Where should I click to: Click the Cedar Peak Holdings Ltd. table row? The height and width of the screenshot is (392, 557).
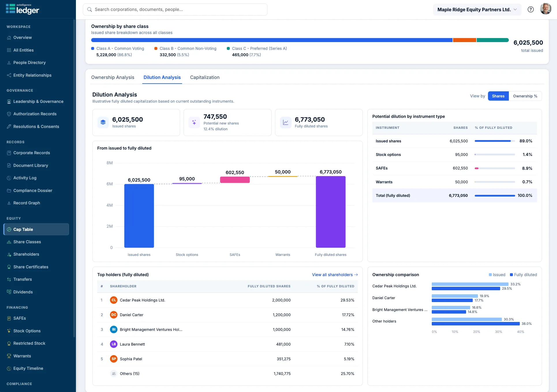[227, 300]
